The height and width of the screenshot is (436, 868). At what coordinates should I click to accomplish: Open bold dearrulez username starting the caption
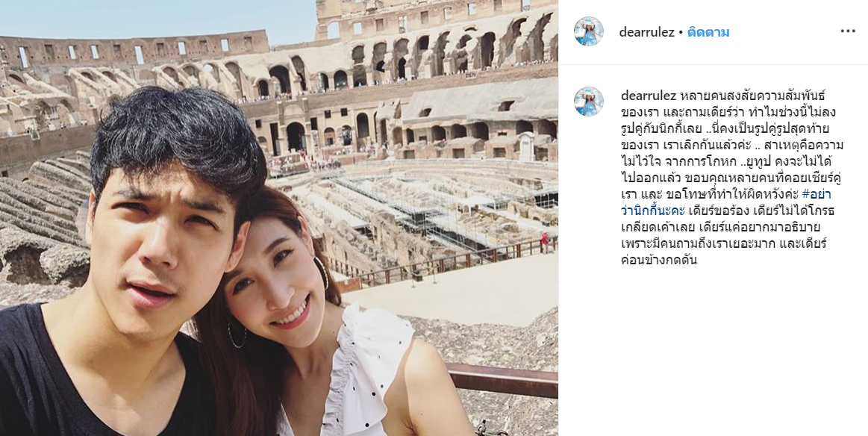point(646,96)
